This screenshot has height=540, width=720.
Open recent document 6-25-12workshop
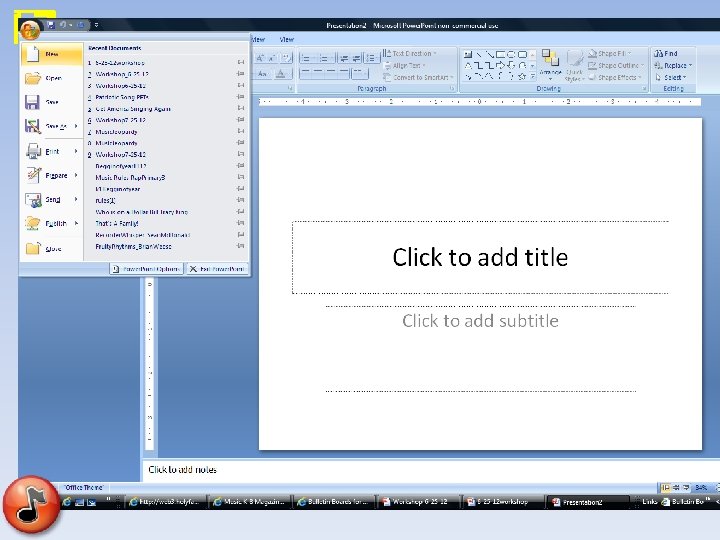(x=120, y=62)
